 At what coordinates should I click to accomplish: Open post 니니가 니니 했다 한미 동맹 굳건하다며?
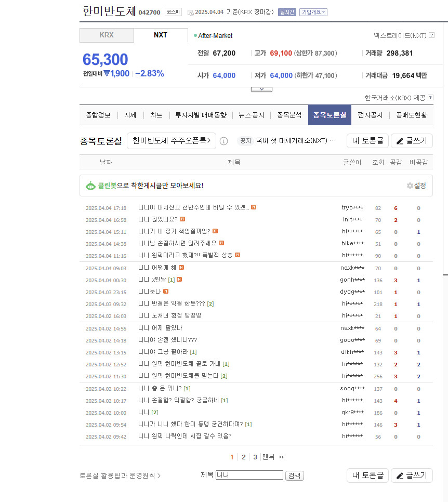[191, 424]
